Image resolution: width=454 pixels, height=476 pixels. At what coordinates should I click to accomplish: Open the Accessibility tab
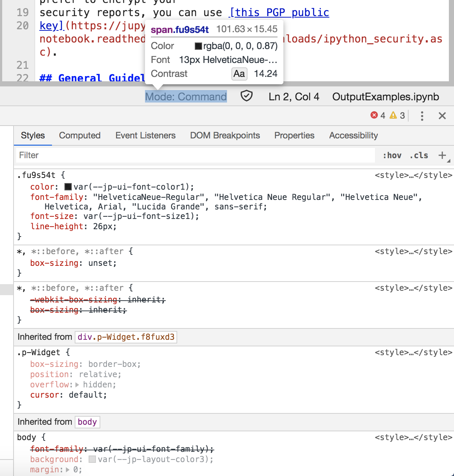point(353,135)
